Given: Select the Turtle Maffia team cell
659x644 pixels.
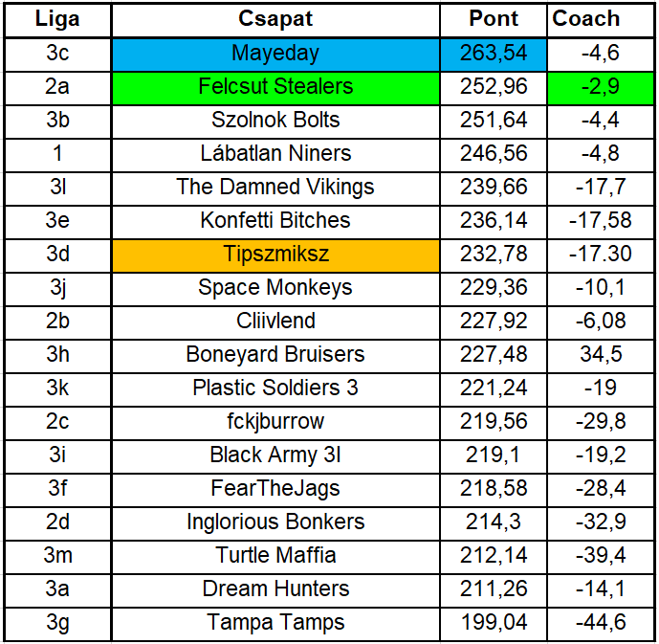Looking at the screenshot, I should pyautogui.click(x=275, y=555).
